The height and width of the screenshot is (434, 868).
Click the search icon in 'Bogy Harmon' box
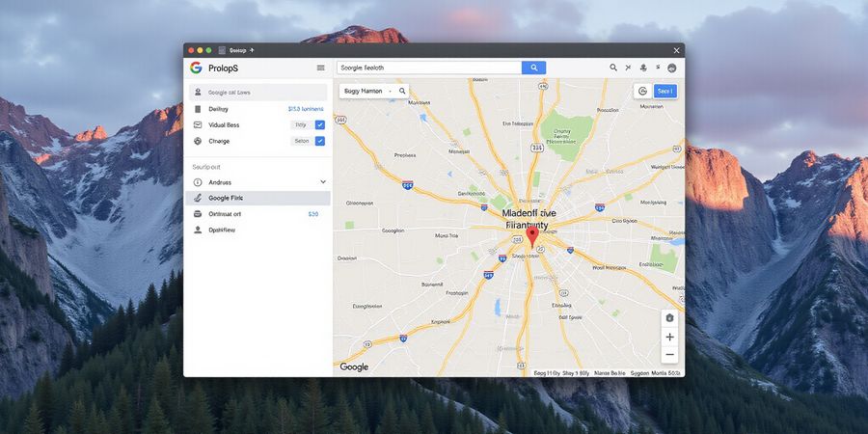coord(402,91)
